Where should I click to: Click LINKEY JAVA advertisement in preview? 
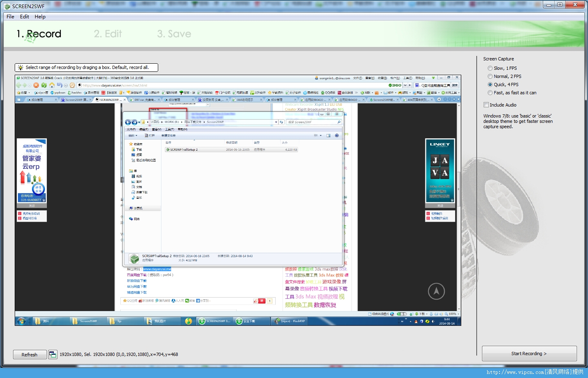pyautogui.click(x=440, y=170)
